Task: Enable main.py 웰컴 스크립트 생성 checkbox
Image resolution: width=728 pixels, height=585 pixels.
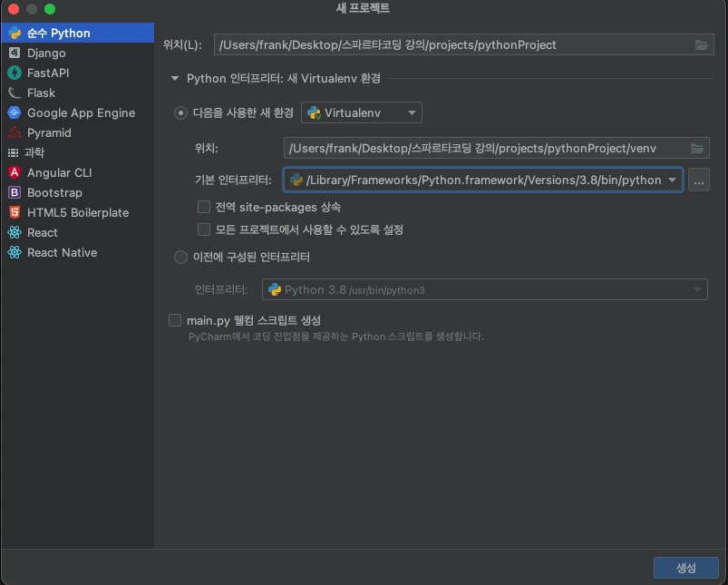Action: [175, 320]
